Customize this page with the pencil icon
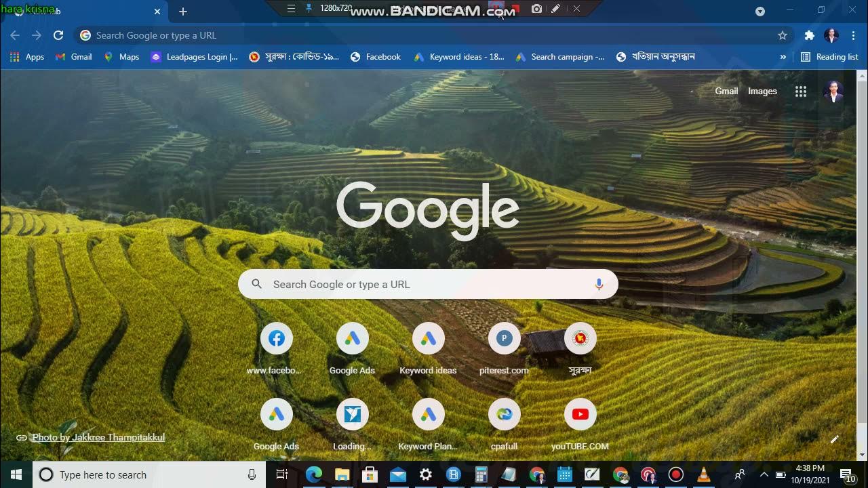Viewport: 868px width, 488px height. (x=835, y=439)
